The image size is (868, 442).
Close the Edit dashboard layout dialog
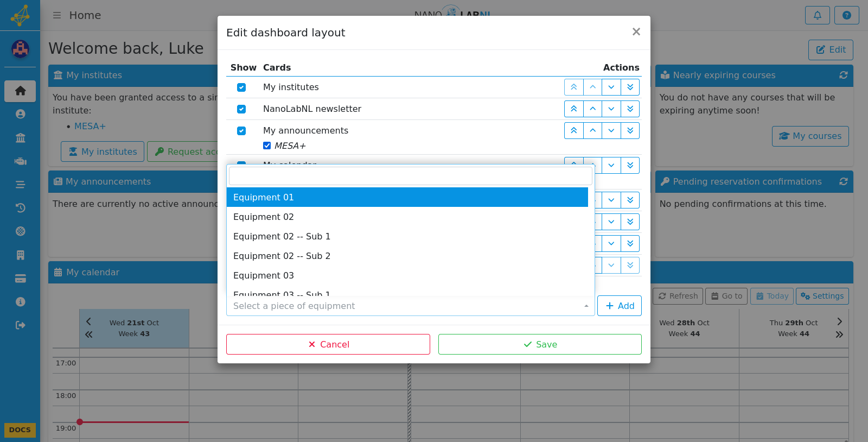click(x=636, y=31)
